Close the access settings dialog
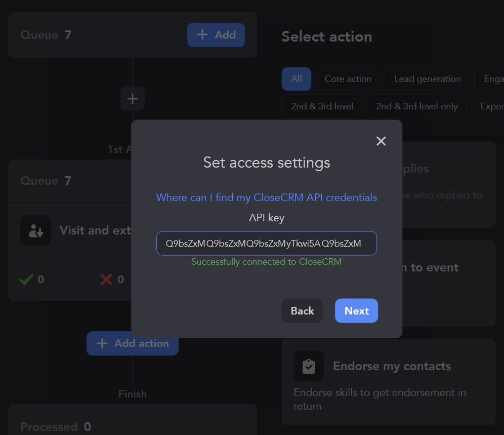504x435 pixels. click(381, 141)
